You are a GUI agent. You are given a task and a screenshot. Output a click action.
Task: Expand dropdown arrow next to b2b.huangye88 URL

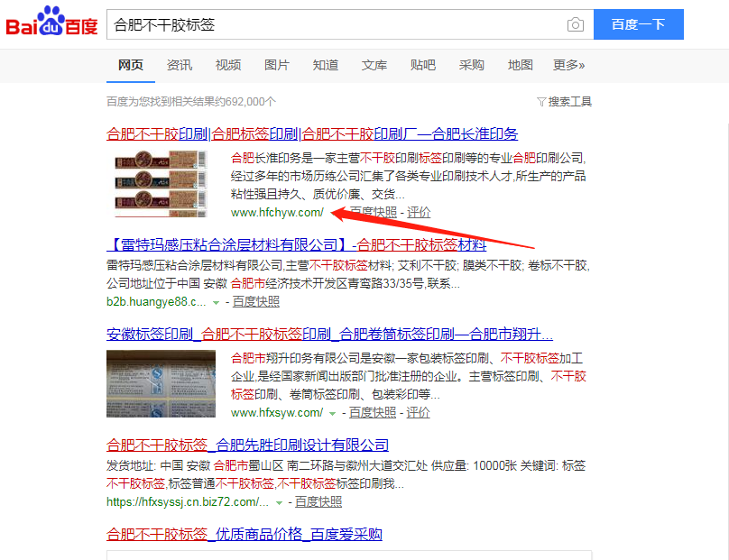(216, 302)
